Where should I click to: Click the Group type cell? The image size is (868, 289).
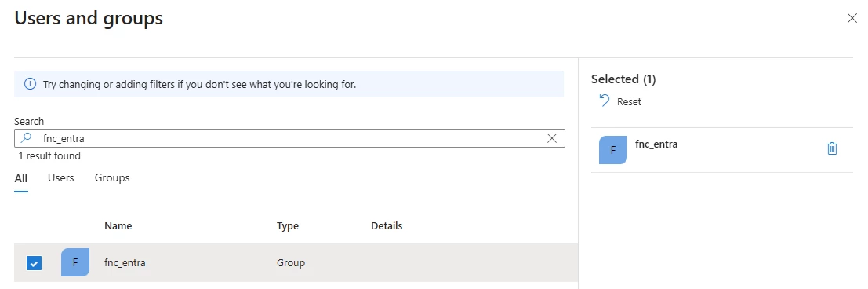coord(291,262)
